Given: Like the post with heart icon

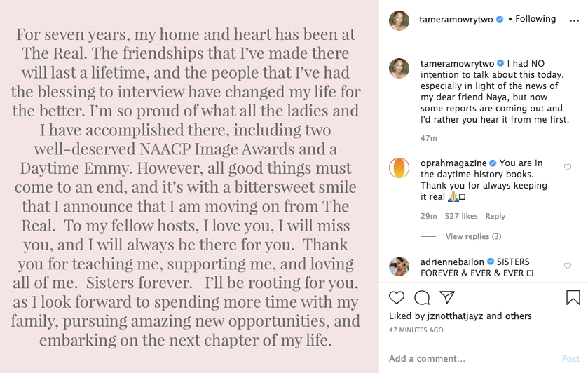Looking at the screenshot, I should tap(397, 297).
